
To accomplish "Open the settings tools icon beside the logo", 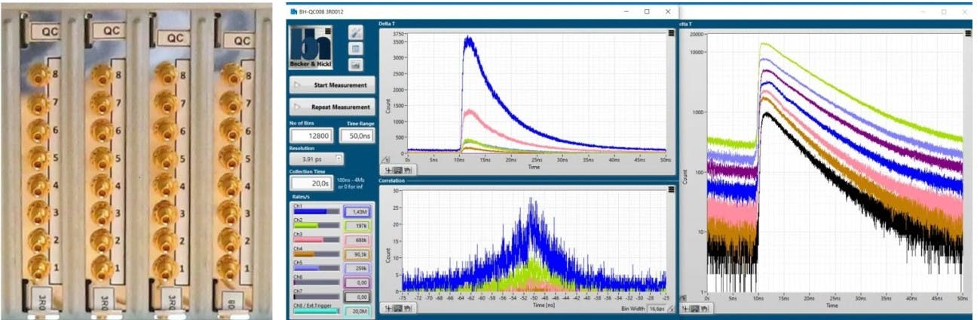I will [356, 32].
